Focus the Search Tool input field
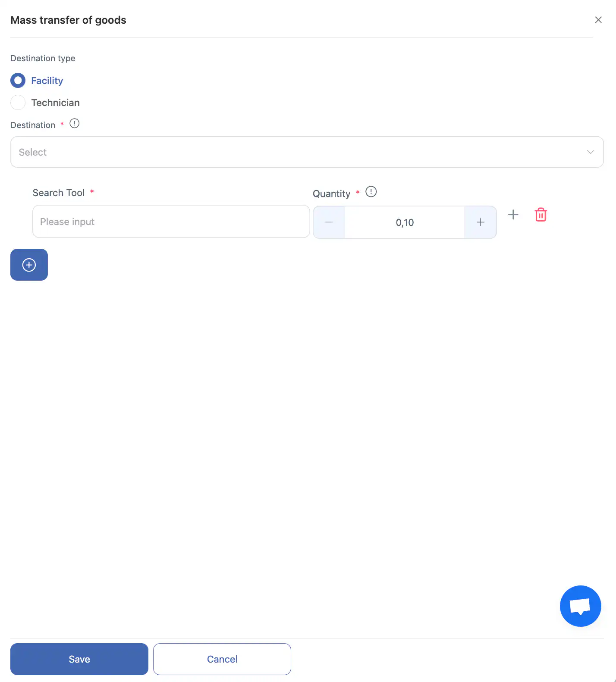The image size is (616, 682). tap(171, 222)
